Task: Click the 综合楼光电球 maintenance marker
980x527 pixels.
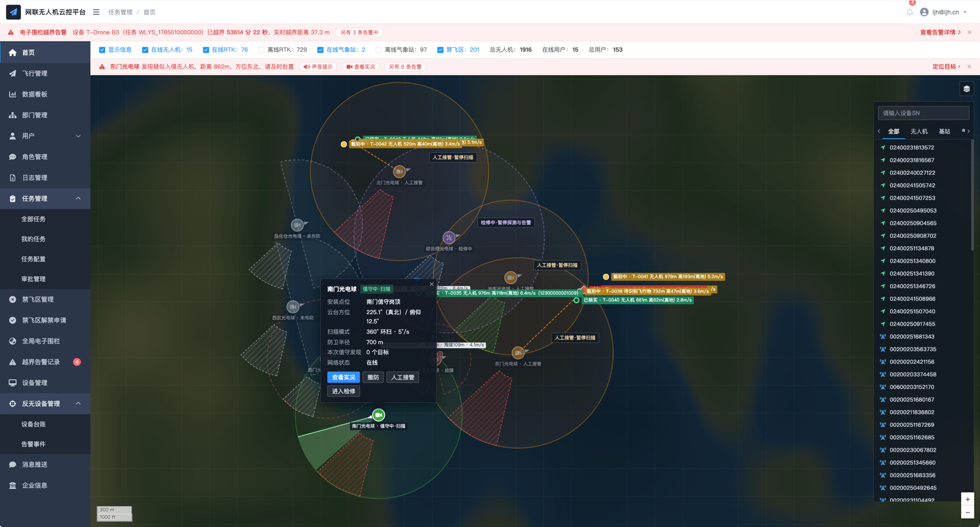Action: [x=449, y=238]
